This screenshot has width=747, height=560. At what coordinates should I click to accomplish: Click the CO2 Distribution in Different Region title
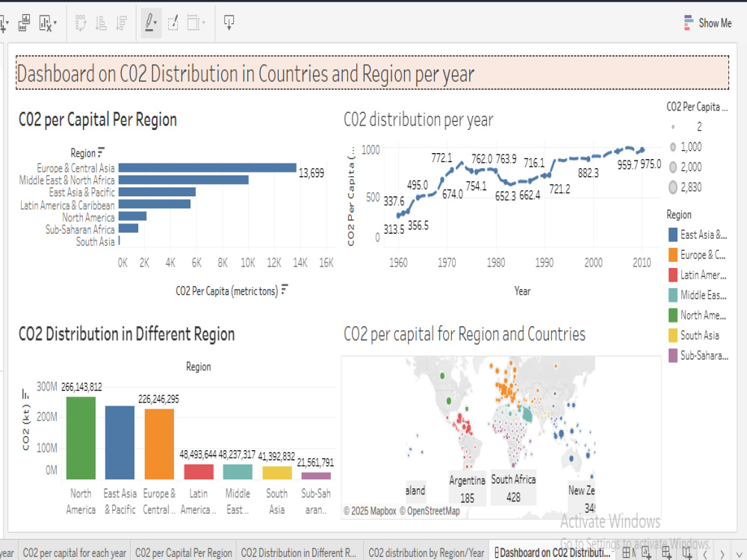[x=127, y=335]
